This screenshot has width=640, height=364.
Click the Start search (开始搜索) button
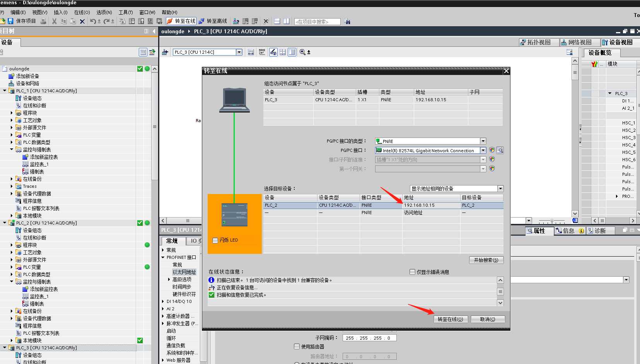pos(486,260)
